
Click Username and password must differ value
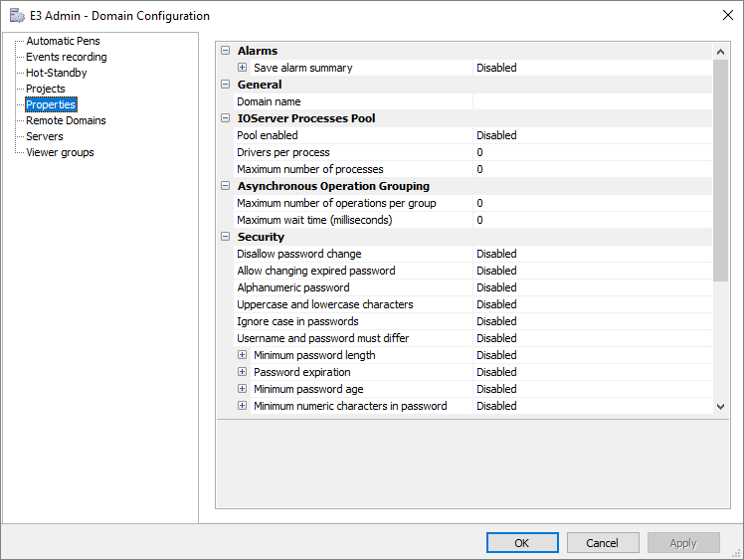[593, 338]
